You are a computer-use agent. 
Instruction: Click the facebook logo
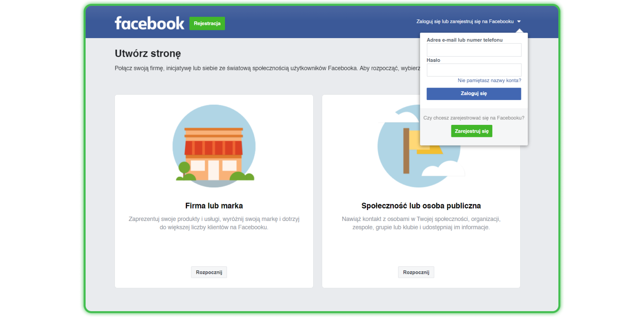[x=149, y=23]
